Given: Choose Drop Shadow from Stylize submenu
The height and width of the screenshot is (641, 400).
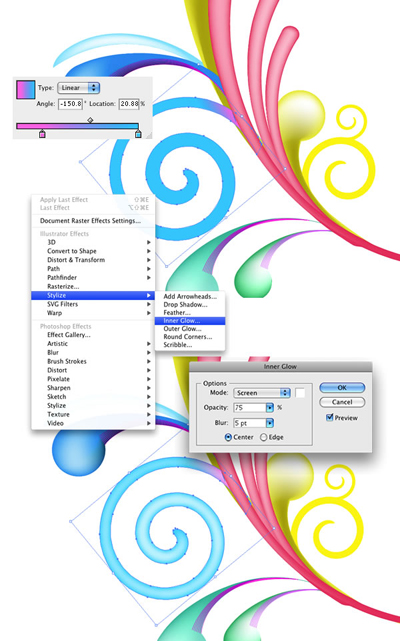Looking at the screenshot, I should coord(190,305).
